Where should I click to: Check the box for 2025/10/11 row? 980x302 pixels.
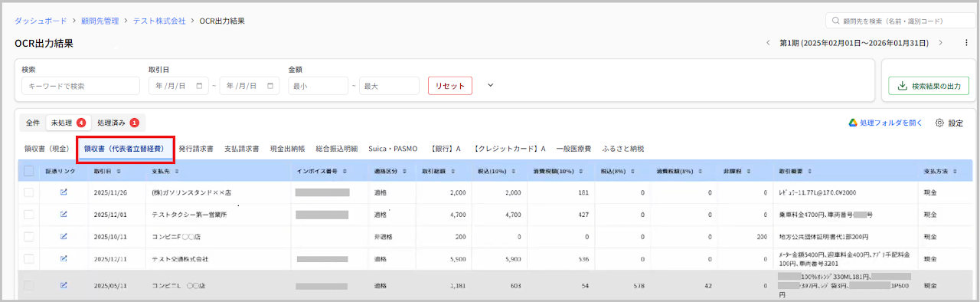coord(28,237)
